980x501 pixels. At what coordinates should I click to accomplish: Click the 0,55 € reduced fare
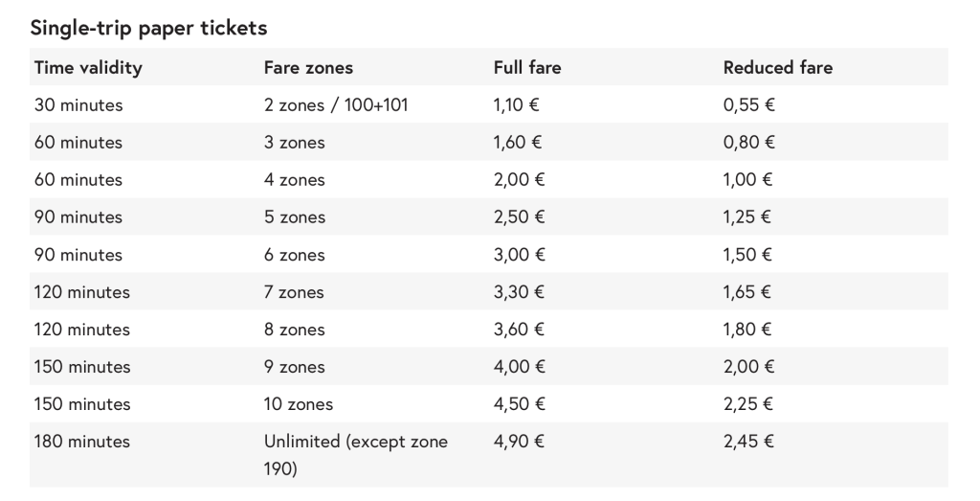coord(749,105)
